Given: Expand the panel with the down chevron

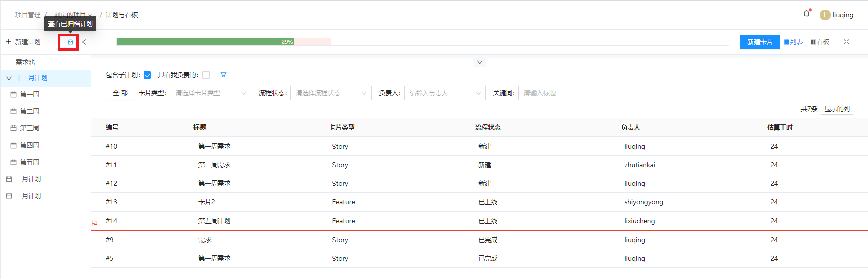Looking at the screenshot, I should (x=480, y=63).
